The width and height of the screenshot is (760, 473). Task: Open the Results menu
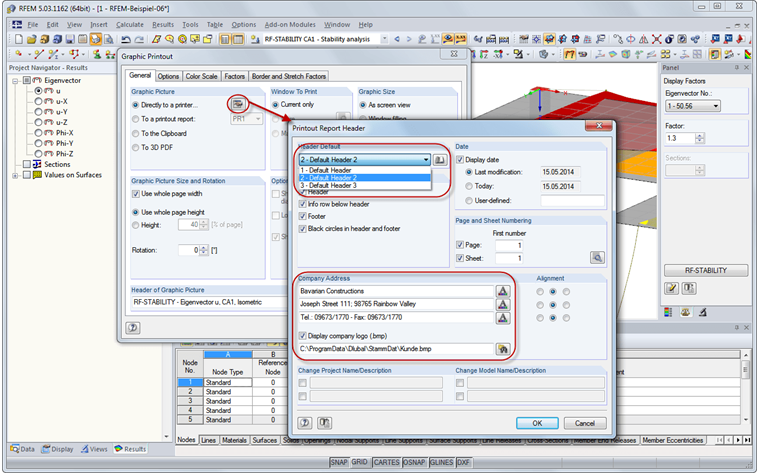tap(163, 24)
